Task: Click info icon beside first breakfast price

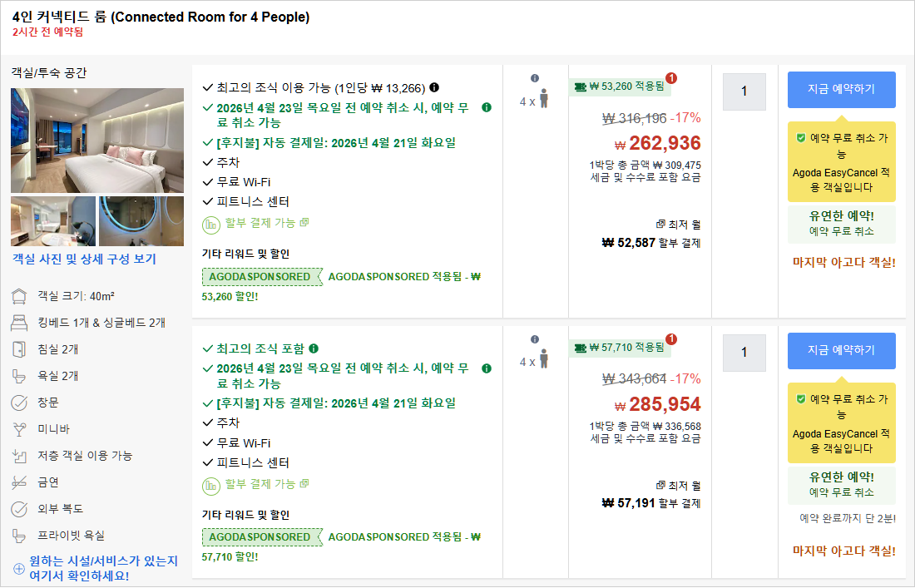Action: point(434,87)
